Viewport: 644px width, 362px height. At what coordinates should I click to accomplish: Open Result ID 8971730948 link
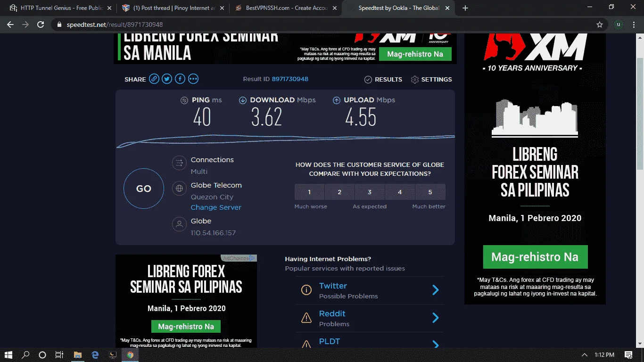(290, 79)
